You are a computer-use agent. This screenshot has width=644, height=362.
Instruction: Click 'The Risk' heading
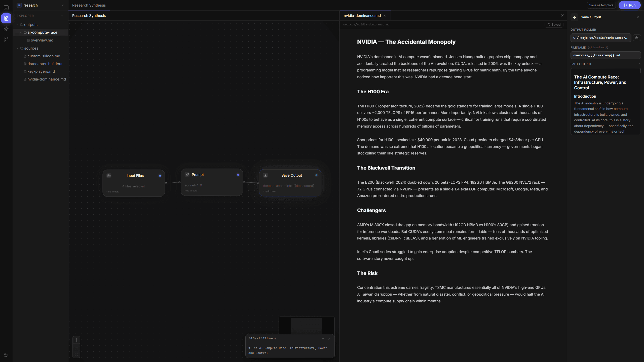[367, 273]
